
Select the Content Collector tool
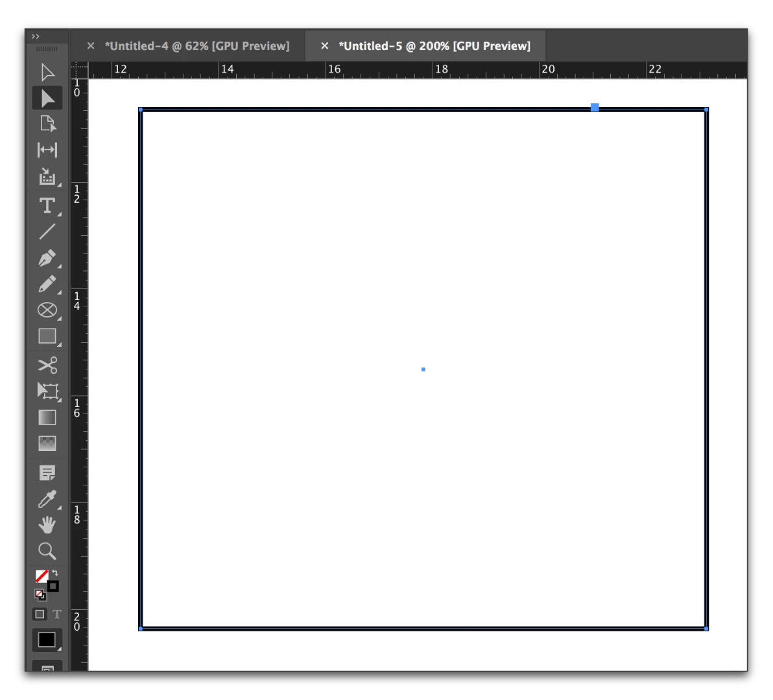[x=47, y=176]
